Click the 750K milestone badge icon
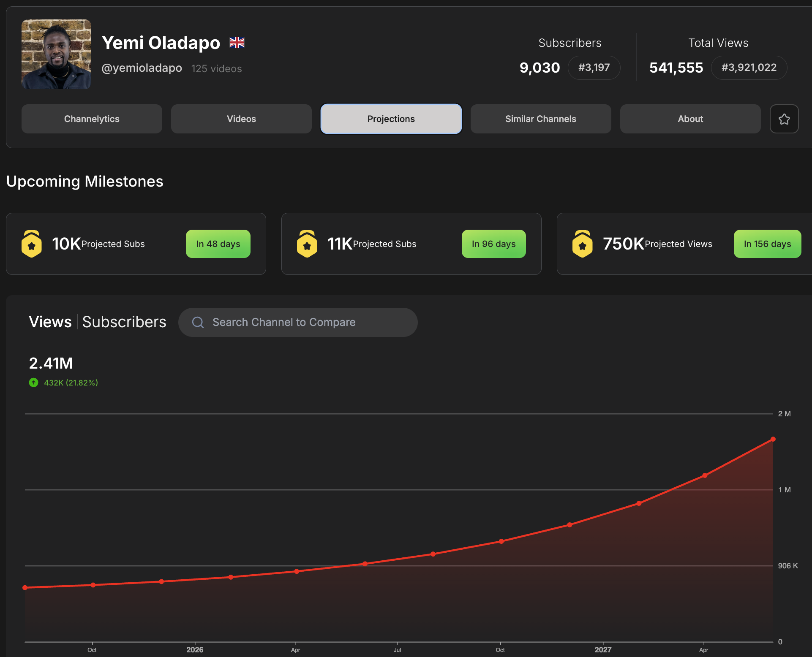 583,244
